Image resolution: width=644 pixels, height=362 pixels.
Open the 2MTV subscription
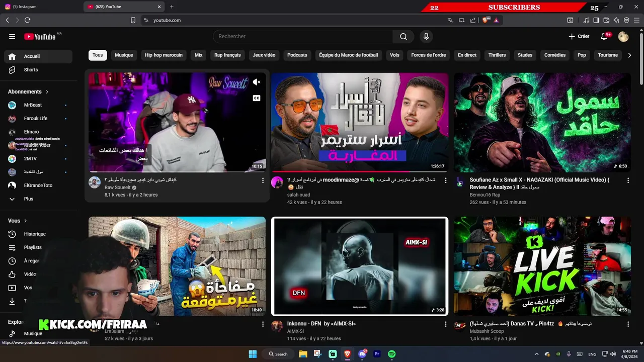pyautogui.click(x=38, y=158)
